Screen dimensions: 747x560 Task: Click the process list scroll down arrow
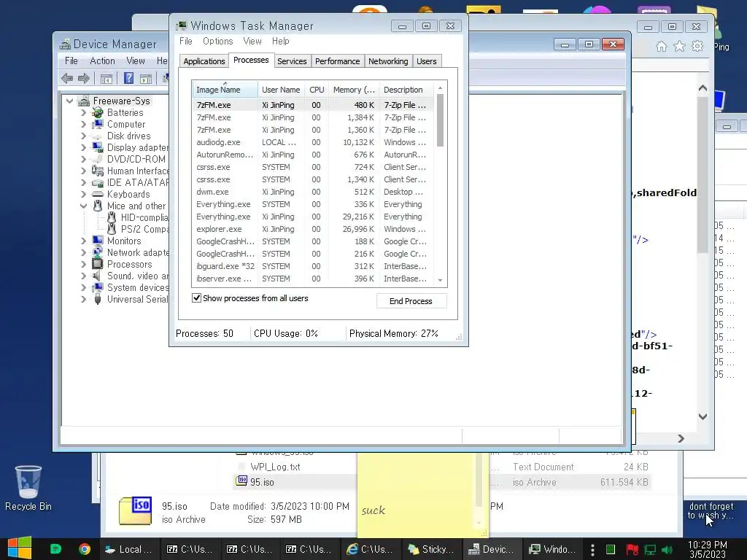[440, 280]
